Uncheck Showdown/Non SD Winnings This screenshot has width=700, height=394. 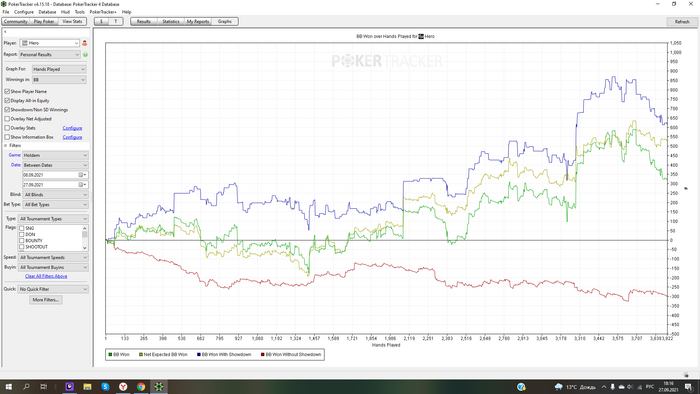click(7, 109)
